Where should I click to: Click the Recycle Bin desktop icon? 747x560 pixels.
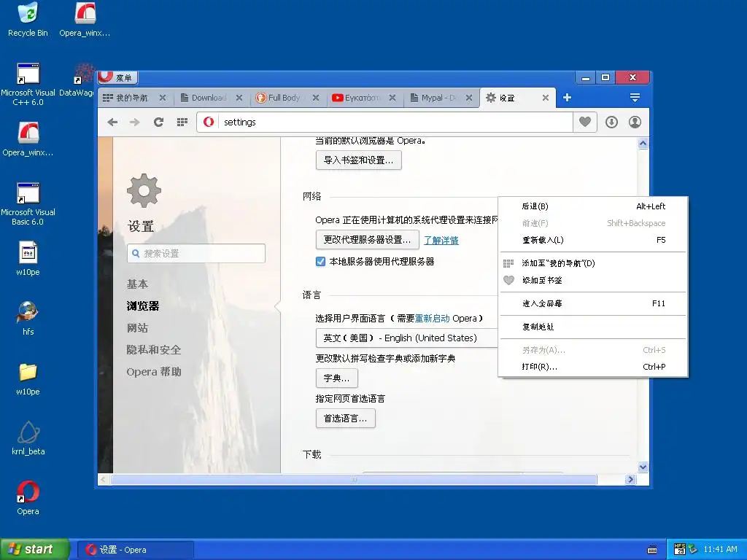coord(28,20)
